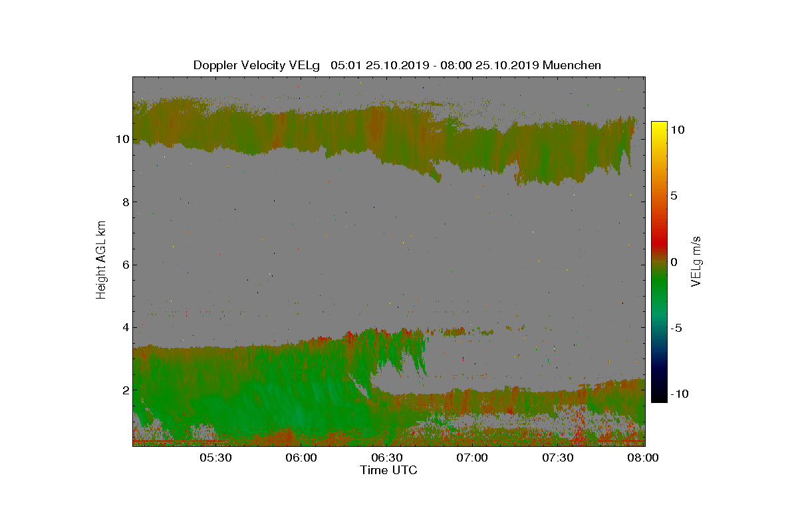Click the colorbar bottom tick label -10
Image resolution: width=798 pixels, height=532 pixels.
click(x=680, y=394)
